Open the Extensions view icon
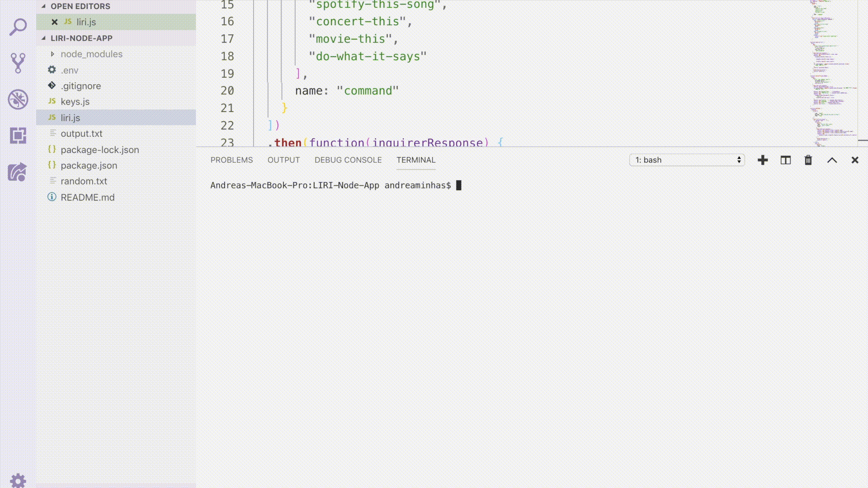This screenshot has width=868, height=488. pyautogui.click(x=18, y=136)
